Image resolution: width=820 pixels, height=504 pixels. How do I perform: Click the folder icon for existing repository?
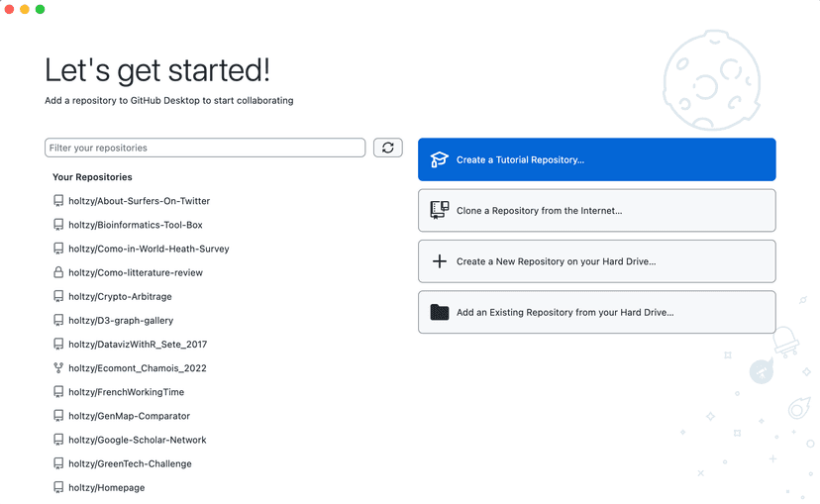pyautogui.click(x=440, y=312)
